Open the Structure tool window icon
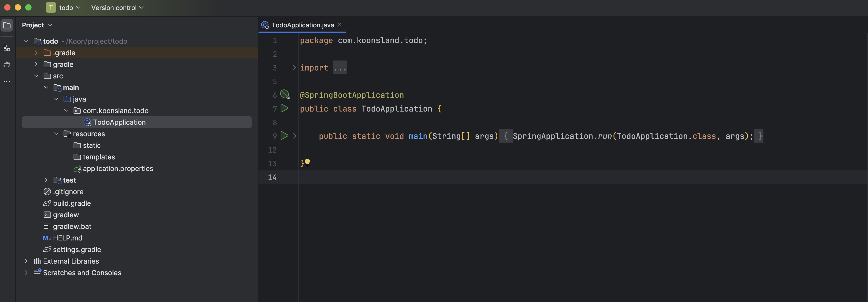Screen dimensions: 868x302 pyautogui.click(x=7, y=48)
